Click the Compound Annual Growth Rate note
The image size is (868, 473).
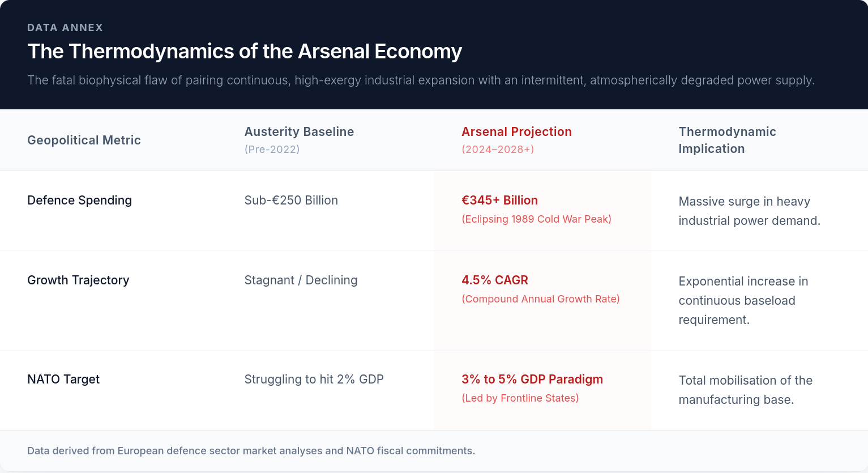(x=541, y=299)
